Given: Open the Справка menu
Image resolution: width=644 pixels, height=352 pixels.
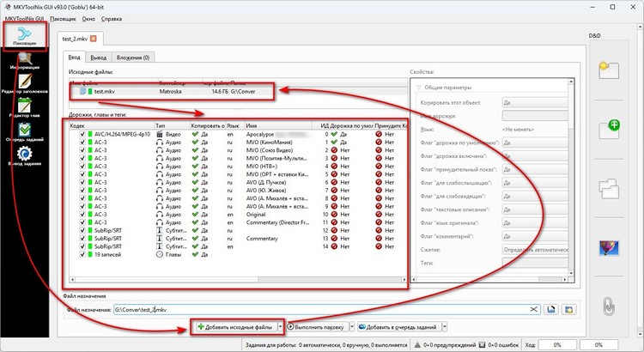Looking at the screenshot, I should pos(112,19).
